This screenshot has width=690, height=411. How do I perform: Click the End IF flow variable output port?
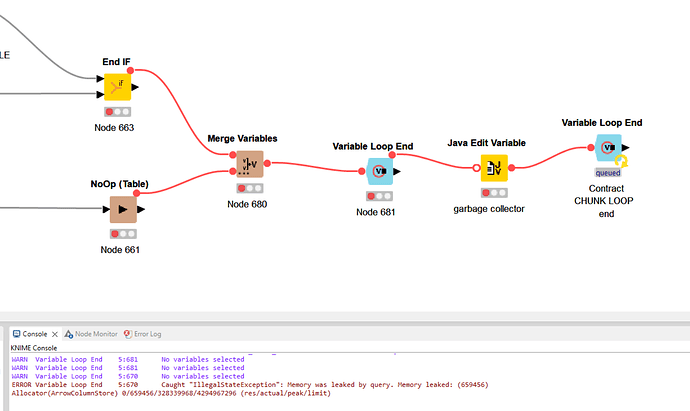[x=130, y=70]
